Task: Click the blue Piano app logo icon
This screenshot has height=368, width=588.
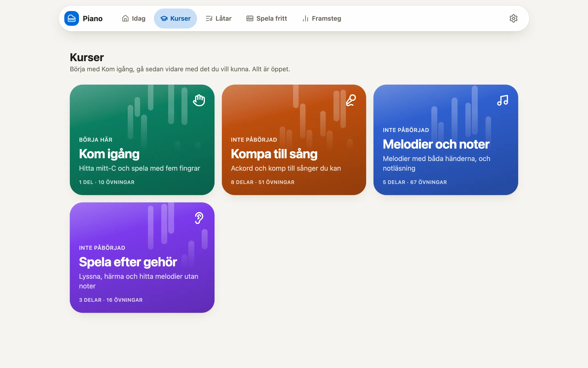Action: [71, 18]
